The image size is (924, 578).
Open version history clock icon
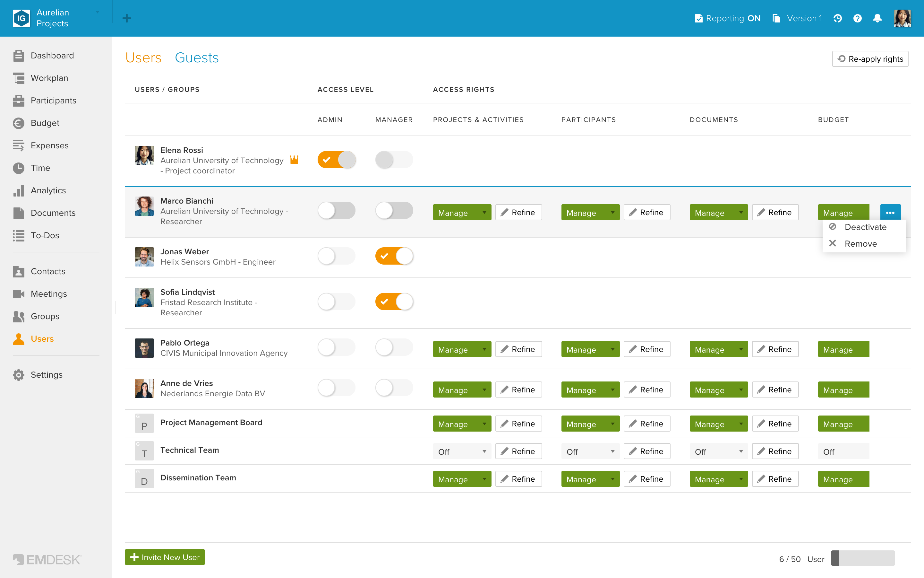[838, 18]
